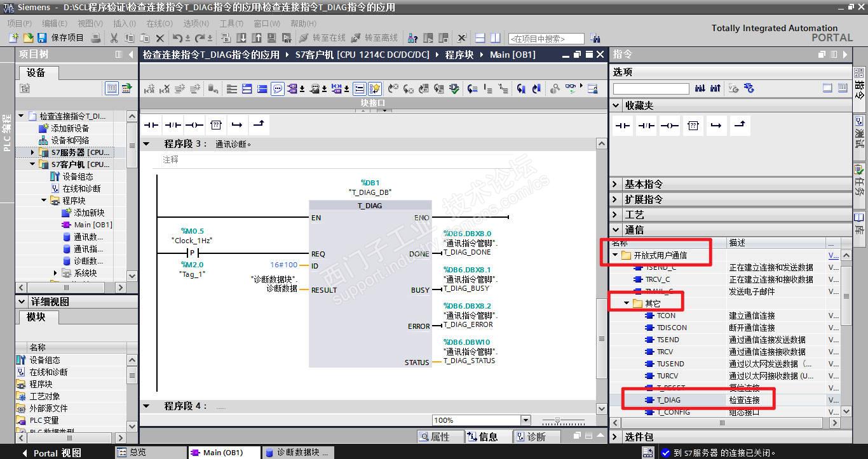Click the 保存项目 save project button
Screen dimensions: 868x459
point(60,38)
